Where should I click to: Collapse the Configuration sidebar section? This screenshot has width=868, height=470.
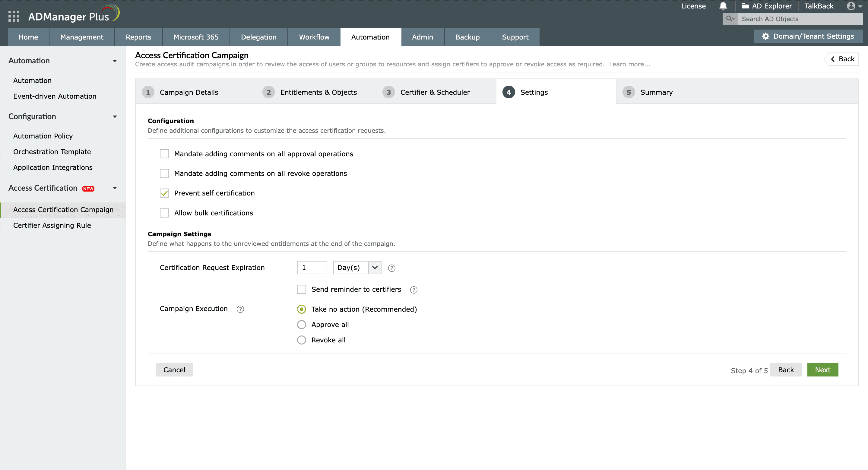point(115,116)
